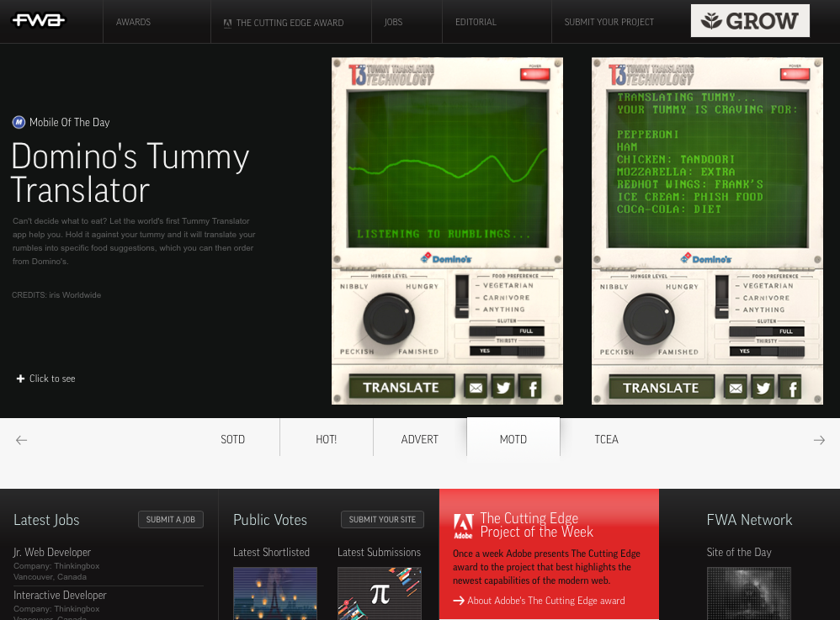Select the MOTD tab
Screen dimensions: 840x620
pyautogui.click(x=513, y=438)
